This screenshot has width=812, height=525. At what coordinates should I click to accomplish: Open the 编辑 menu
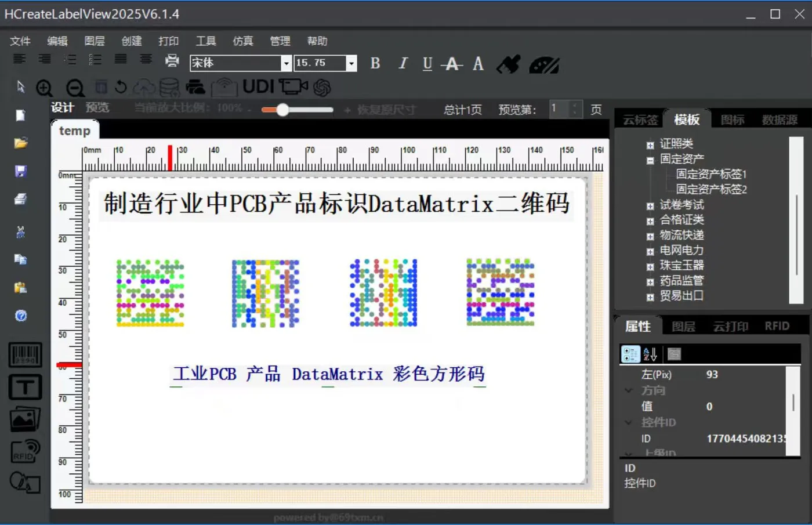click(x=57, y=41)
